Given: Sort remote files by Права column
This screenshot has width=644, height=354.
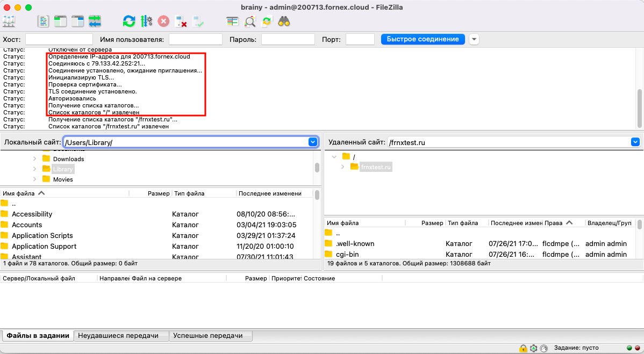Looking at the screenshot, I should click(563, 223).
